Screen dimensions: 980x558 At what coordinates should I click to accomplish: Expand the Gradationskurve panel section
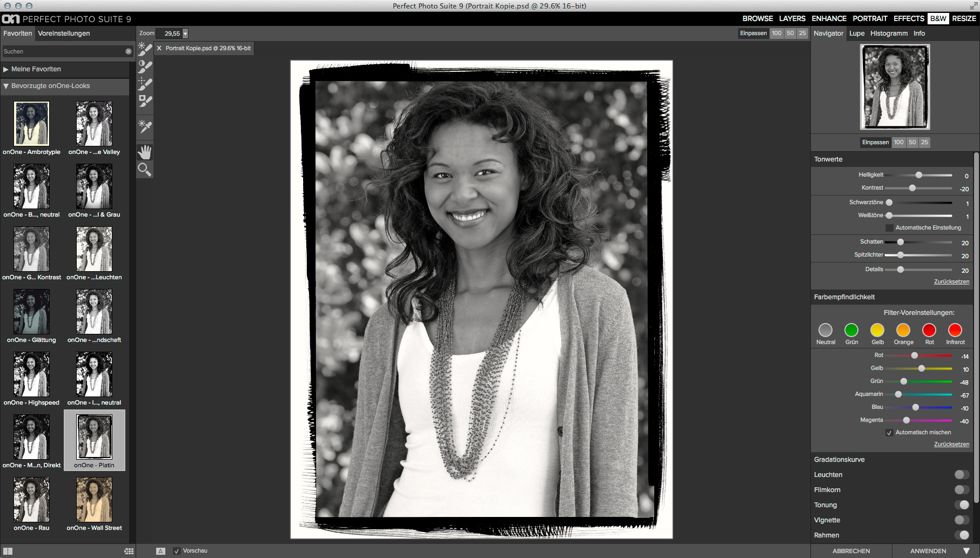pos(840,460)
